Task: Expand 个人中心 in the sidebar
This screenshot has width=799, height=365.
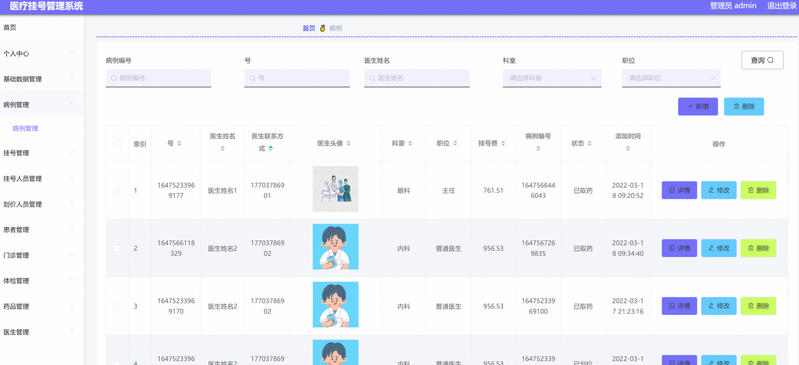Action: pyautogui.click(x=42, y=53)
